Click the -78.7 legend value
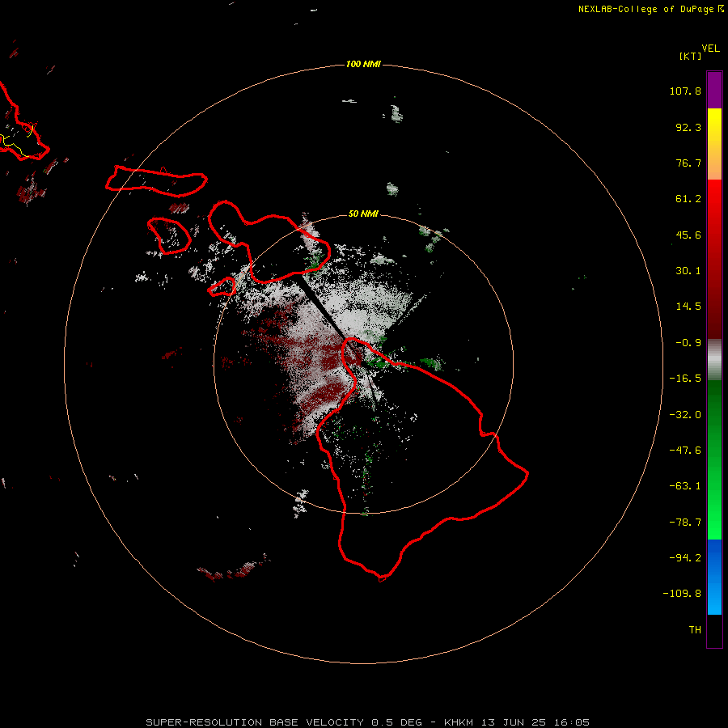The height and width of the screenshot is (728, 728). (685, 523)
